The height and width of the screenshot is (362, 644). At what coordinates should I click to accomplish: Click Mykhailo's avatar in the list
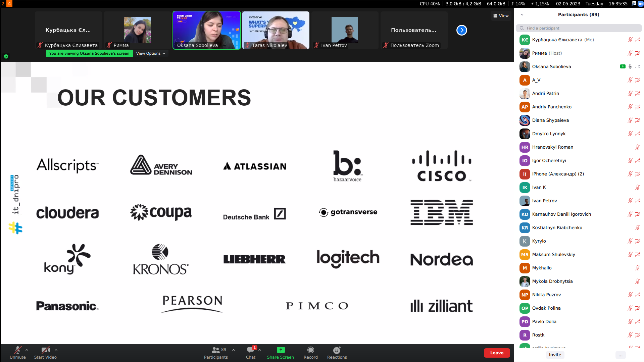tap(525, 268)
